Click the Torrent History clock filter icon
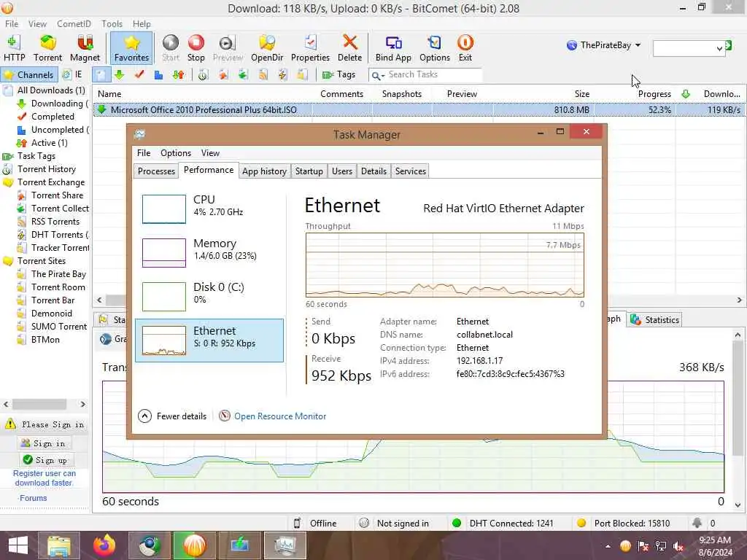The image size is (747, 560). click(204, 75)
